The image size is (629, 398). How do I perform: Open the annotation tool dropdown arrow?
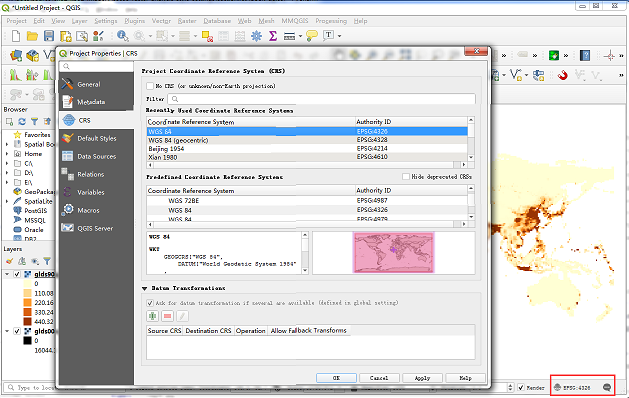point(339,36)
